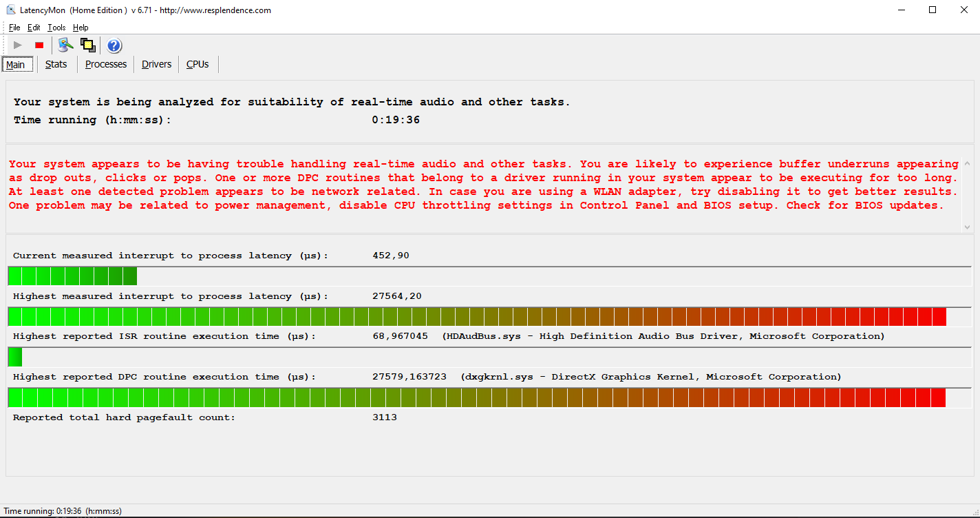
Task: Switch to the Stats tab
Action: [x=56, y=64]
